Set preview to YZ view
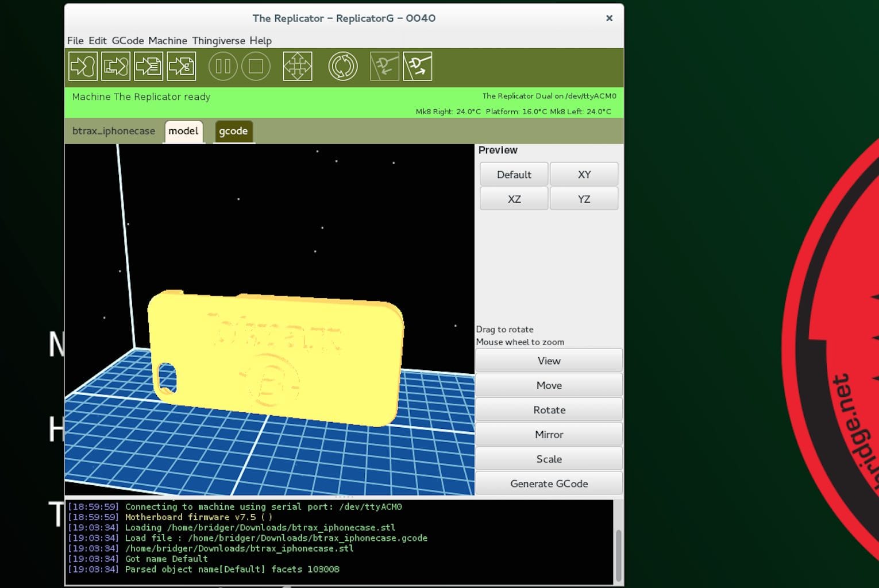 point(584,199)
